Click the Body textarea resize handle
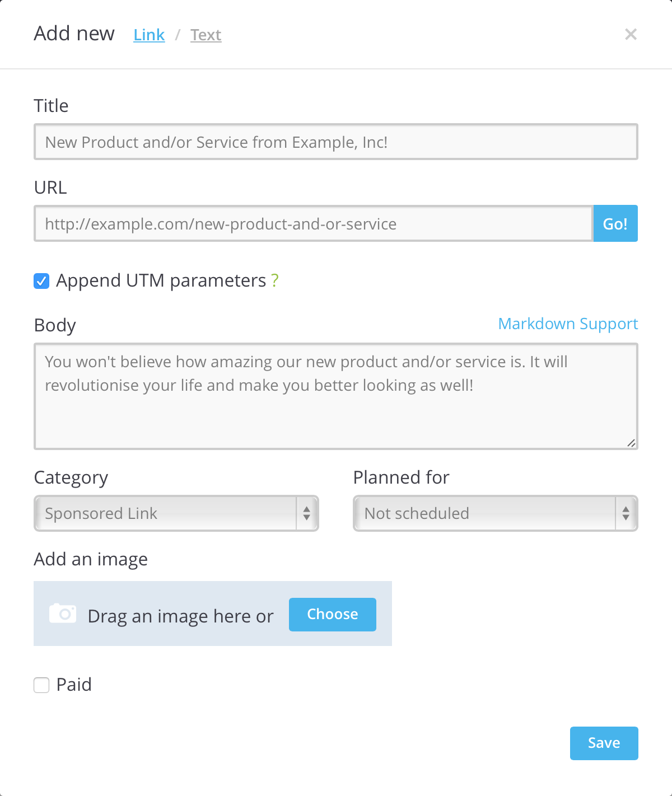This screenshot has height=796, width=672. tap(631, 443)
